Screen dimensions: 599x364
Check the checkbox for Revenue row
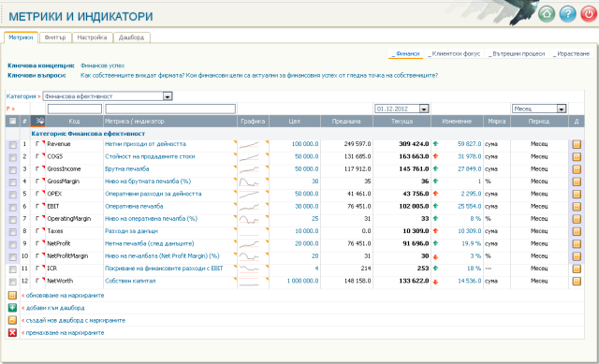[x=12, y=145]
